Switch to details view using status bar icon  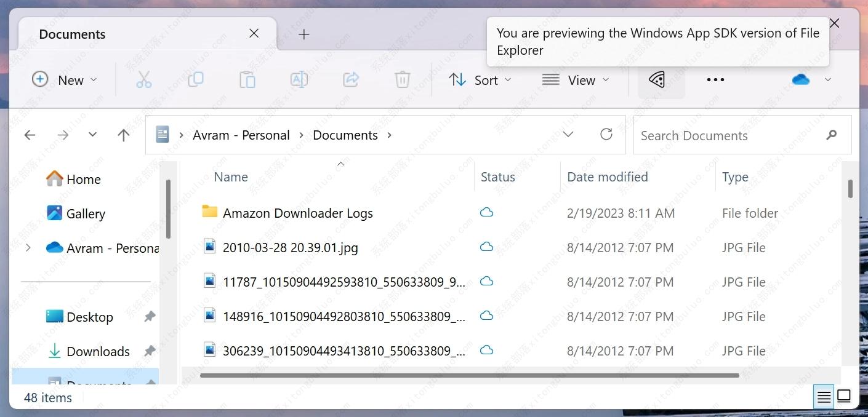[823, 397]
